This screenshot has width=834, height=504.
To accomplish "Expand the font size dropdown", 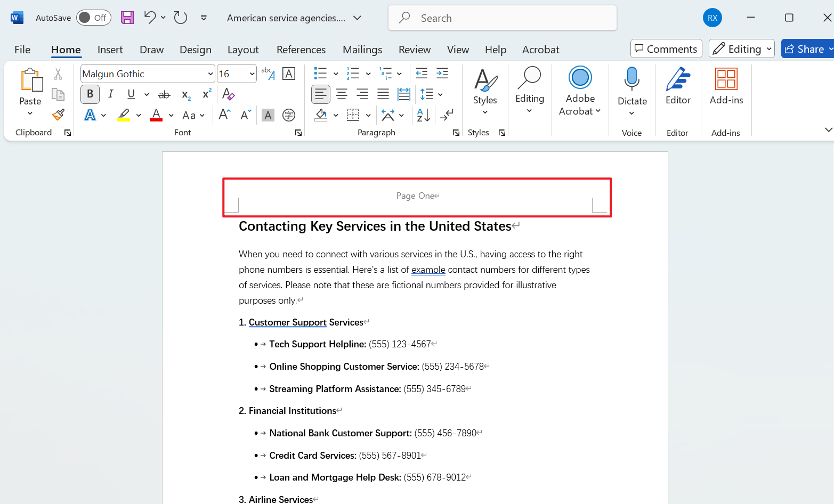I will coord(252,74).
